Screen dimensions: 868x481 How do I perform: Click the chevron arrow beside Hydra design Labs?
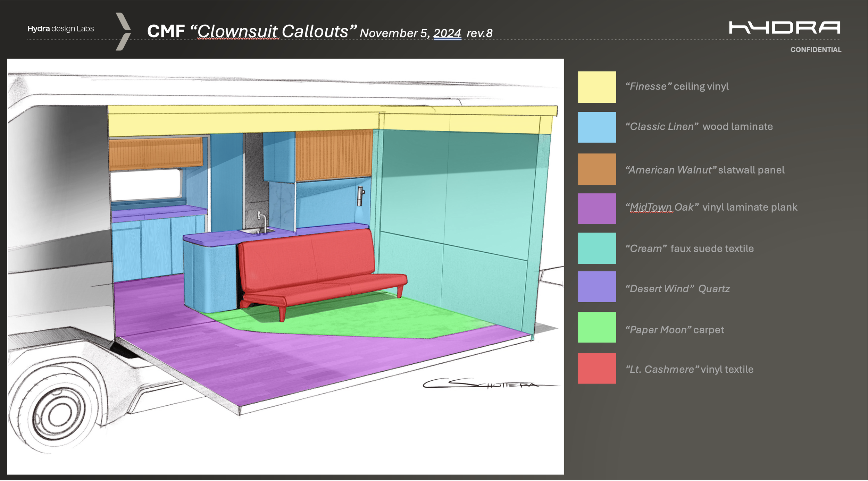[x=123, y=32]
